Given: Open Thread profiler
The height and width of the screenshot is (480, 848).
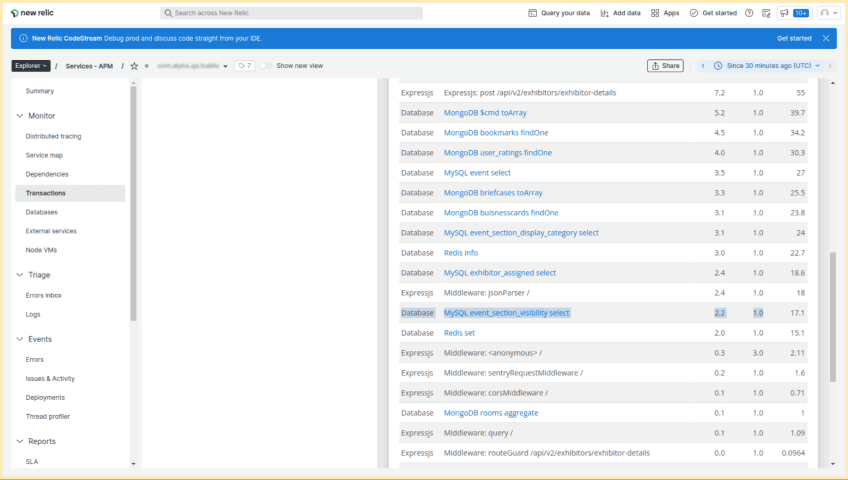Looking at the screenshot, I should [x=48, y=416].
